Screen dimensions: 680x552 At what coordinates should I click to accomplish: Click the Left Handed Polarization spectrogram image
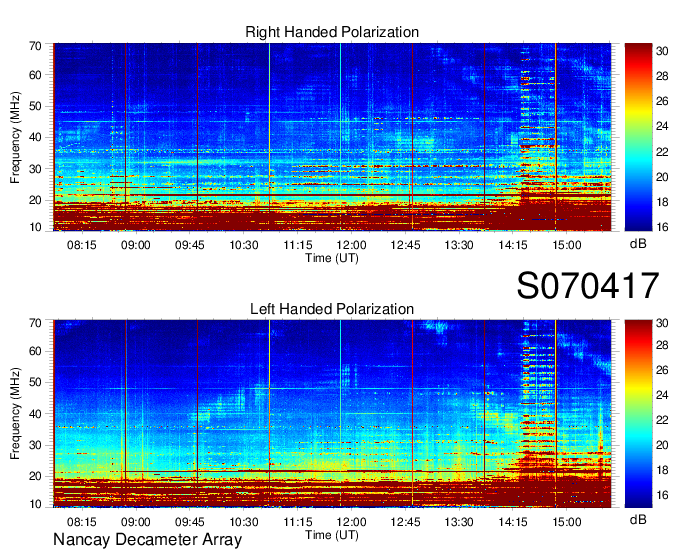tap(332, 414)
